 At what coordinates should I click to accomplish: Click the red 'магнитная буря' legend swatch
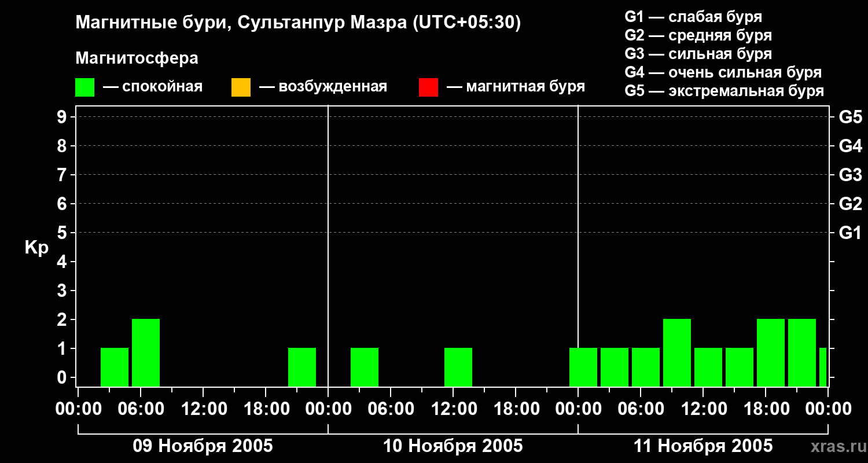click(x=428, y=87)
